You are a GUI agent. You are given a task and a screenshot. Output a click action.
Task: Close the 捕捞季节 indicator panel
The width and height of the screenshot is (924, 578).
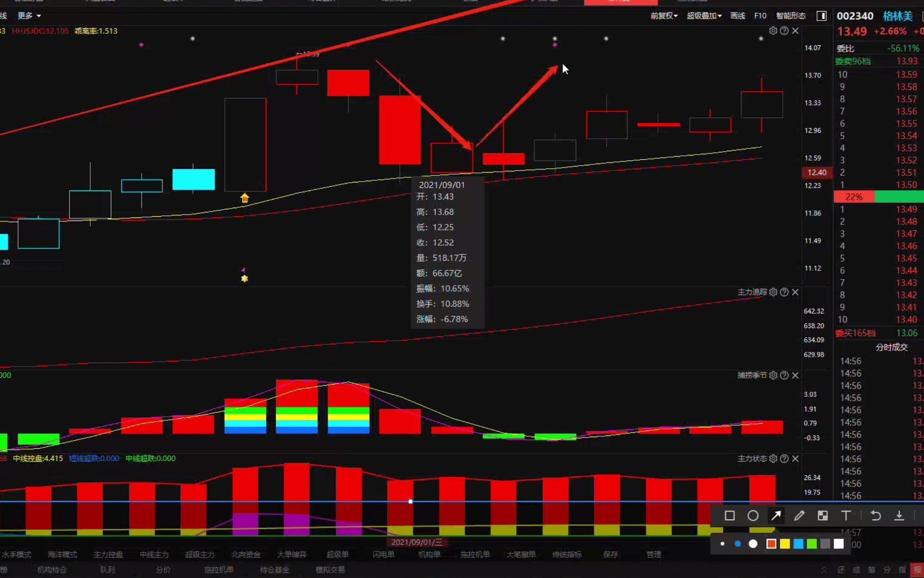coord(795,375)
